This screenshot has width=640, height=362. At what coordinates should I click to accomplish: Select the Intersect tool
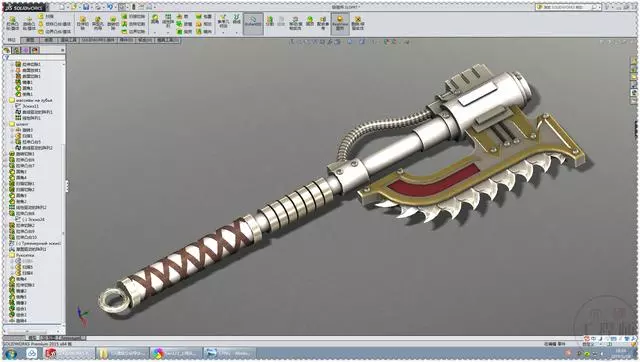(203, 24)
